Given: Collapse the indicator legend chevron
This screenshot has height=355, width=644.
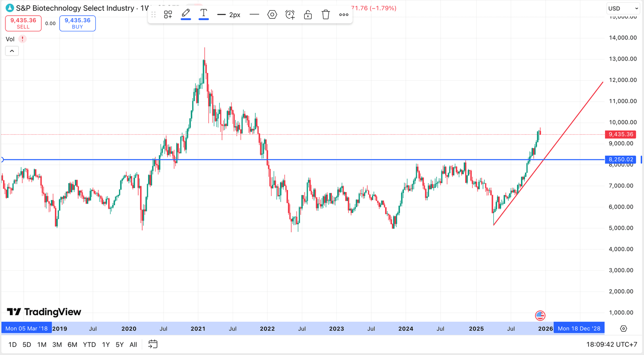Looking at the screenshot, I should [x=12, y=51].
